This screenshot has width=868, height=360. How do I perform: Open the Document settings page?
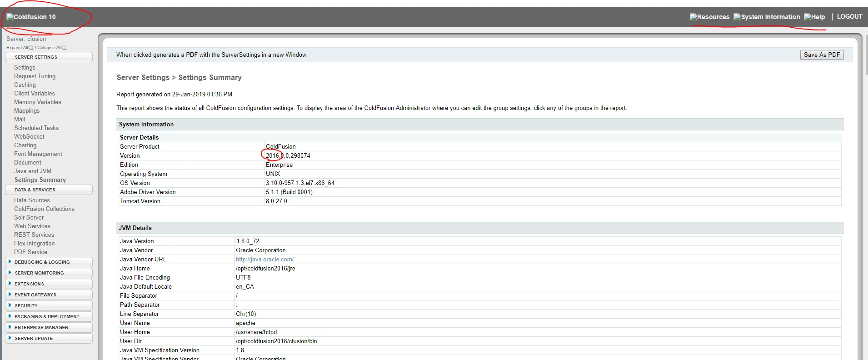point(28,162)
